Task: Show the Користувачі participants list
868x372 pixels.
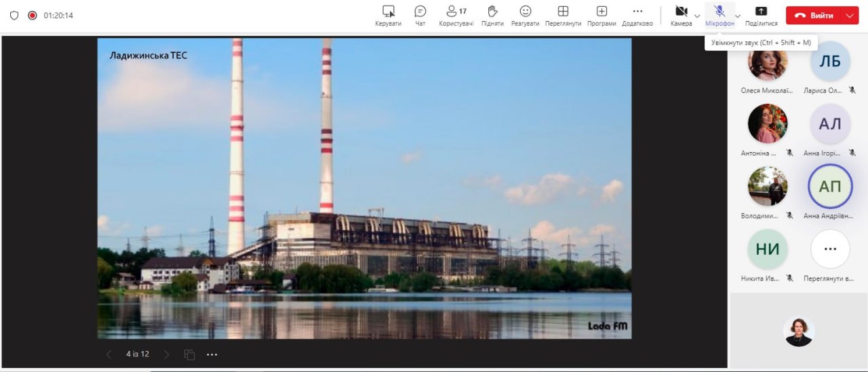Action: [x=456, y=16]
